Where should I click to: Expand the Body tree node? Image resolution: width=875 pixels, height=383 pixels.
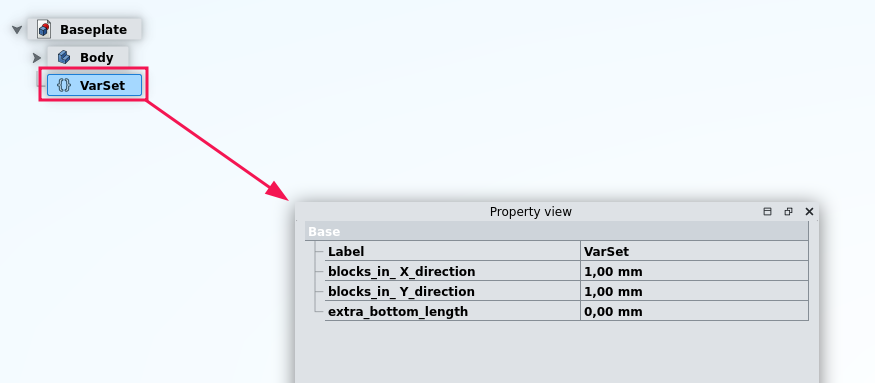pyautogui.click(x=37, y=58)
